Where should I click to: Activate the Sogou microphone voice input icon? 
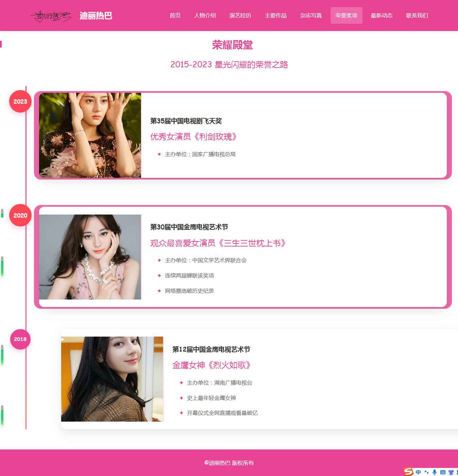click(435, 472)
